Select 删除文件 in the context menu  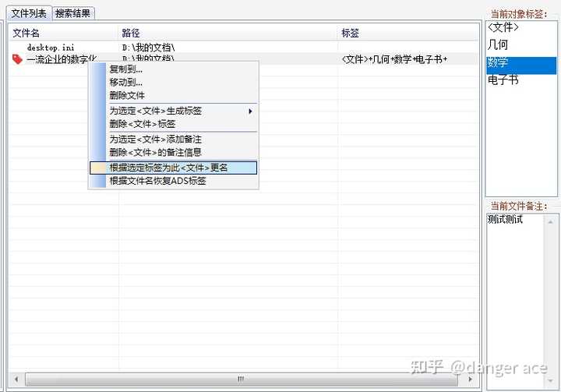[x=127, y=96]
